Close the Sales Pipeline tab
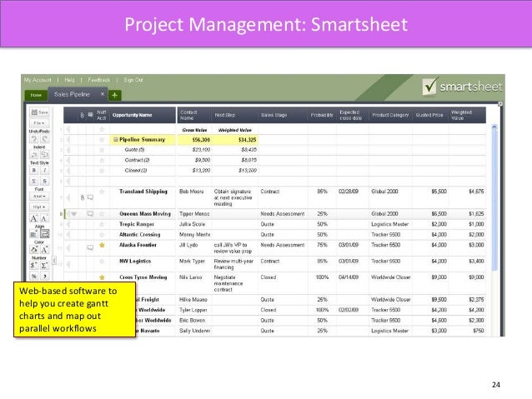532x399 pixels. (103, 94)
